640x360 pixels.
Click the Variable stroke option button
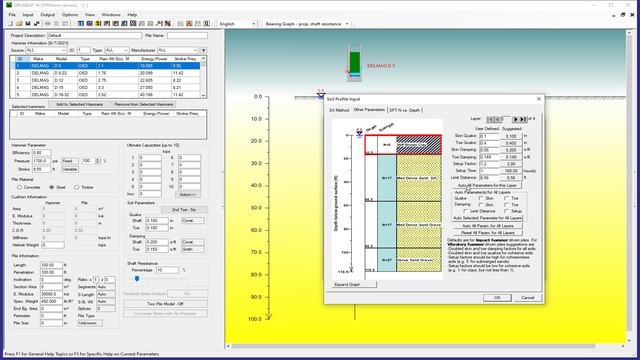click(x=70, y=169)
